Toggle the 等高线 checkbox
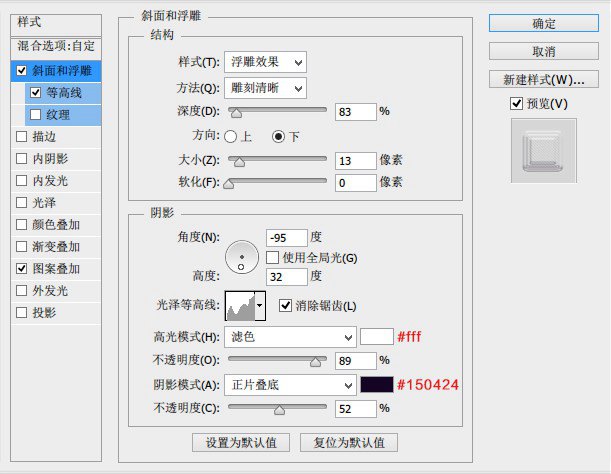This screenshot has height=474, width=611. [35, 92]
